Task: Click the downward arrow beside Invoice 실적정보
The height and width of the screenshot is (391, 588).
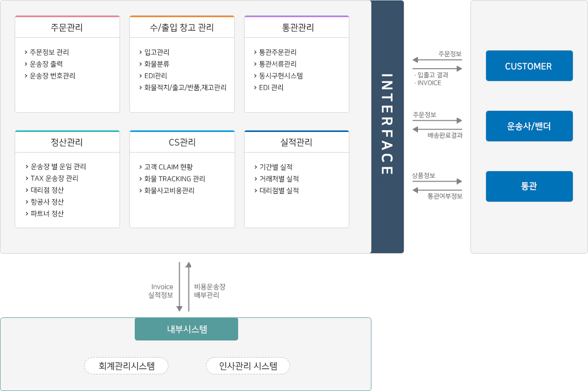Action: (179, 287)
